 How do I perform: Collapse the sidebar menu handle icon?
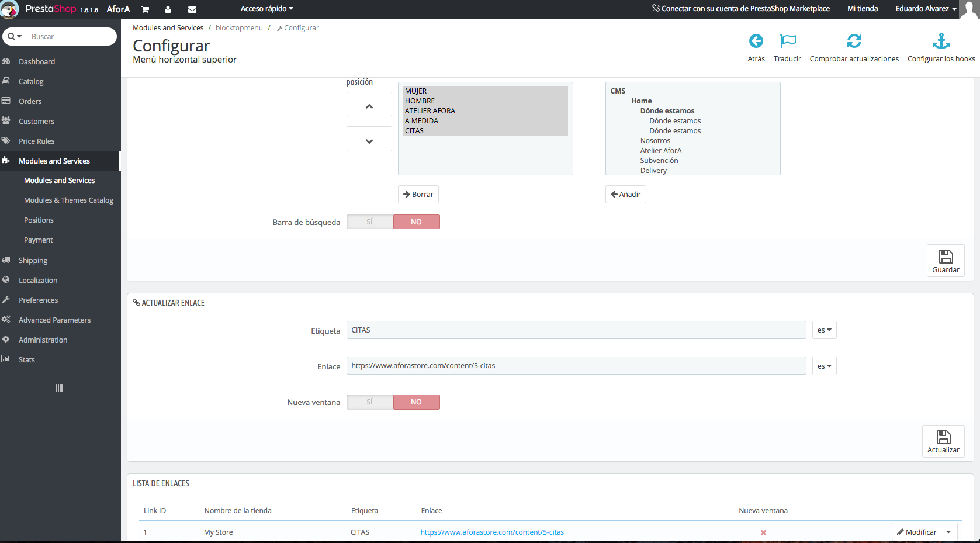click(x=59, y=388)
